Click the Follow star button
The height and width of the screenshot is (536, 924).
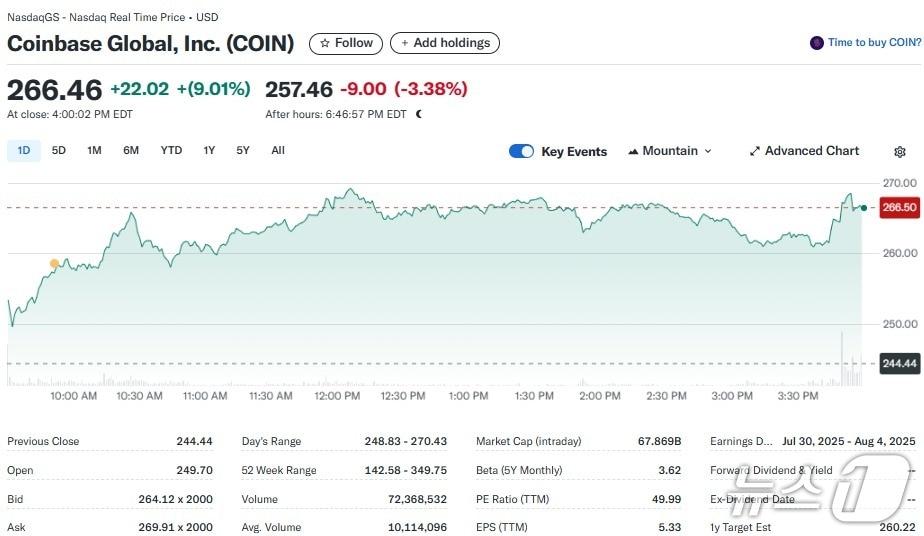tap(346, 43)
